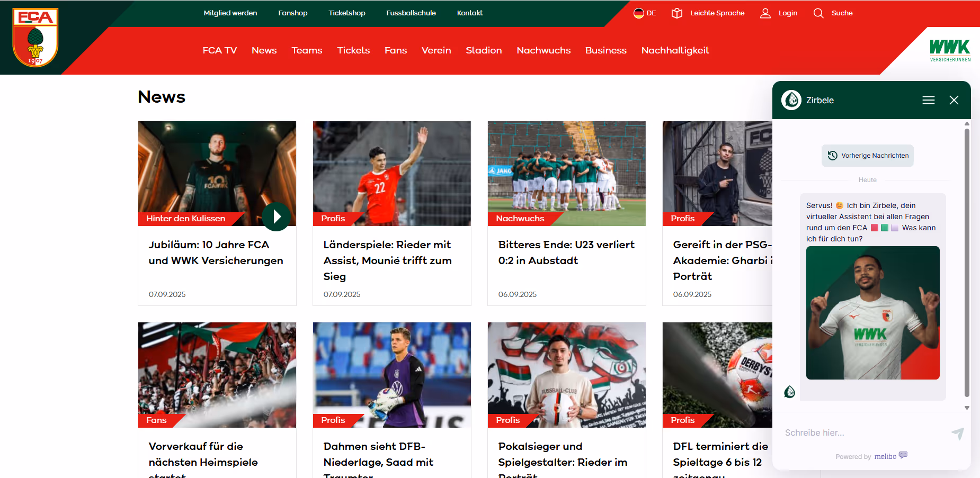Open Bitteres Ende U23 verliert article

pyautogui.click(x=566, y=252)
